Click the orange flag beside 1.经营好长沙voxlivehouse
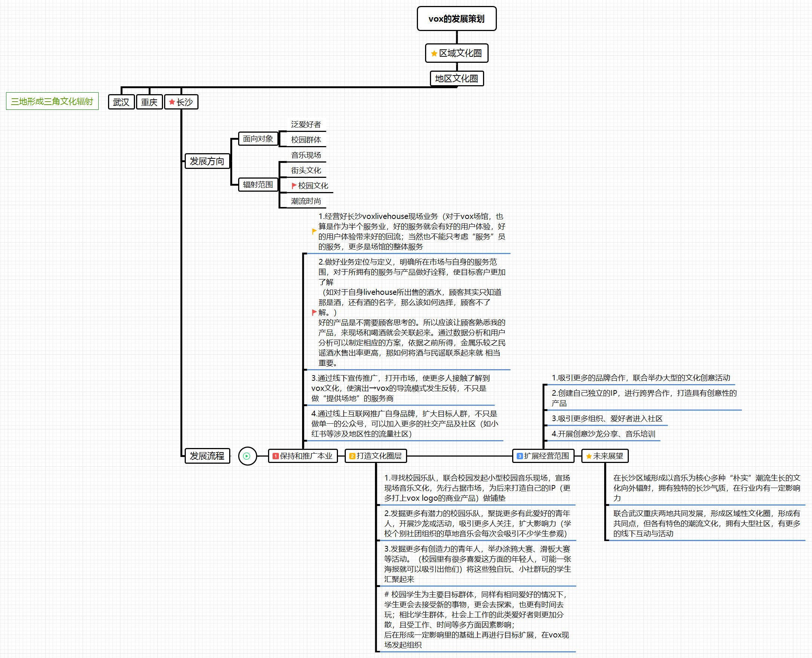Screen dimensions: 812x658 tap(314, 231)
